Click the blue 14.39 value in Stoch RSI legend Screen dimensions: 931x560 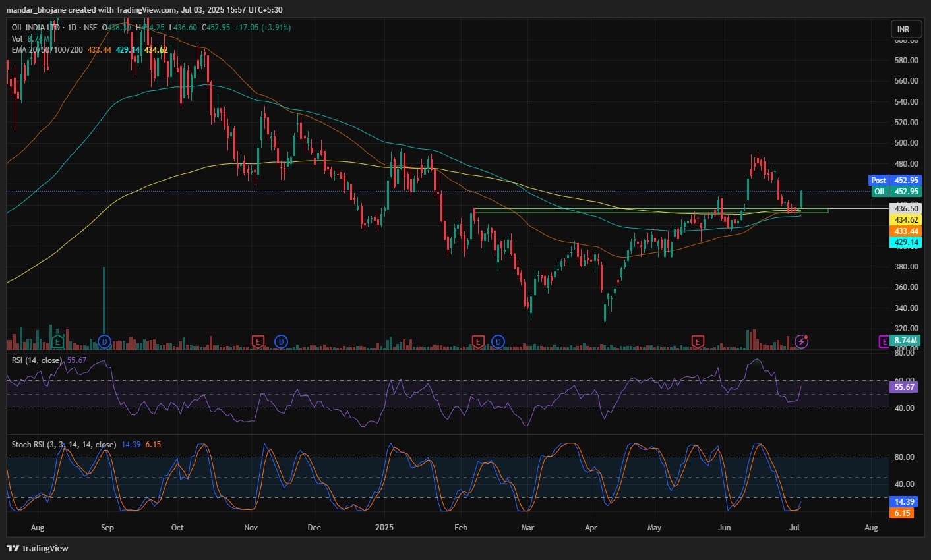pyautogui.click(x=131, y=445)
